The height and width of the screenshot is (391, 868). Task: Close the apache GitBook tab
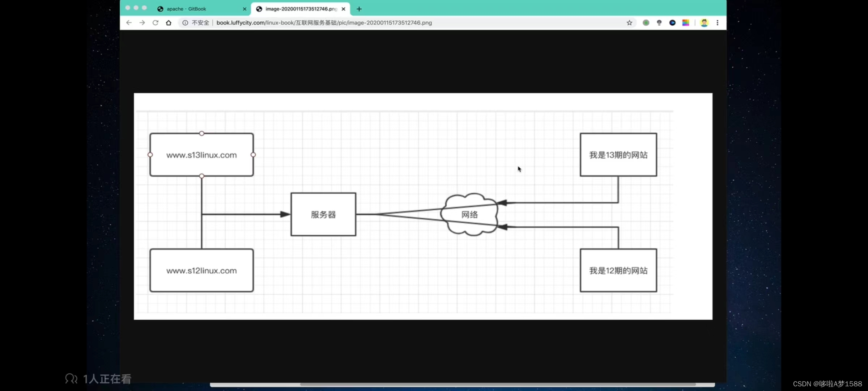pyautogui.click(x=244, y=9)
